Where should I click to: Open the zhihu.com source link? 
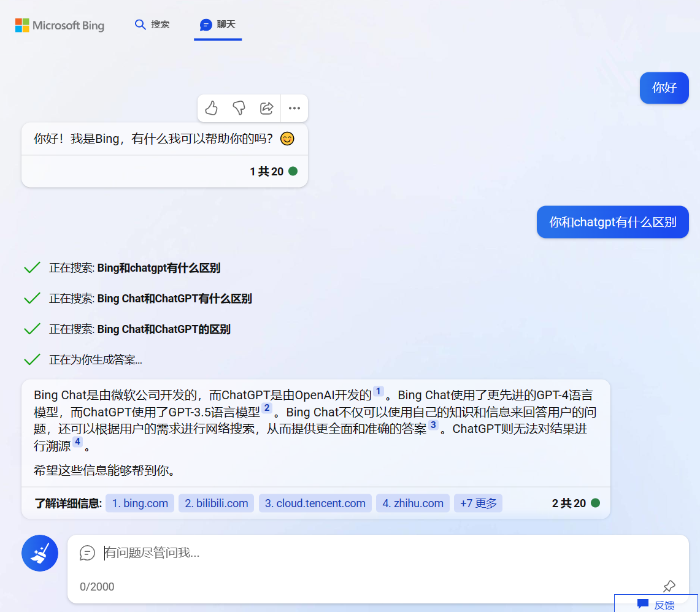[x=412, y=503]
